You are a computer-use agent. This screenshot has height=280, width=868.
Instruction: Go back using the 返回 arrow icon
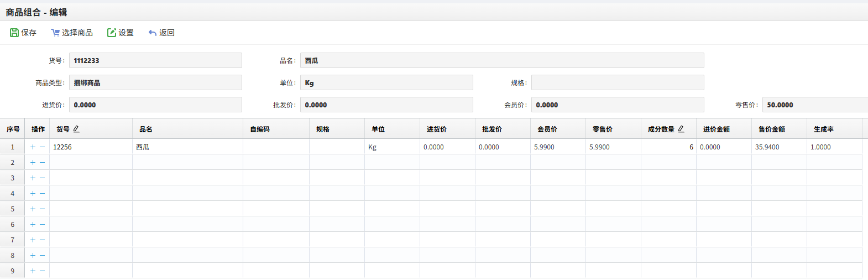(153, 33)
